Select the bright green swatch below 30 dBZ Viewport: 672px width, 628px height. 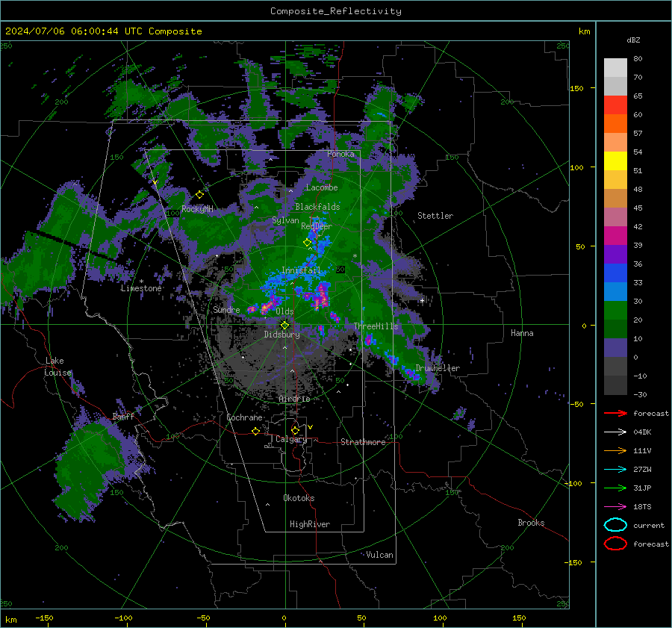pos(615,310)
